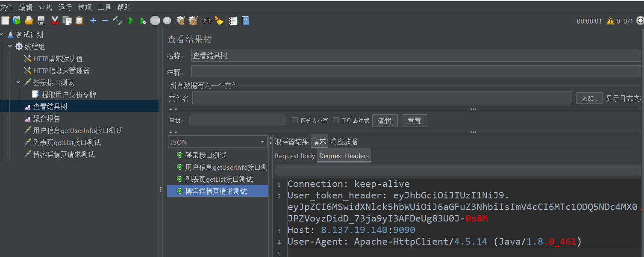
Task: Reset search with yellow broom icon
Action: (x=219, y=21)
